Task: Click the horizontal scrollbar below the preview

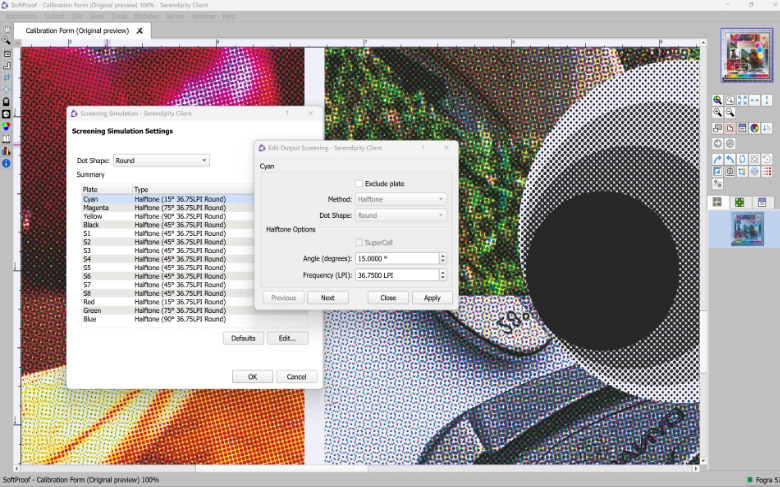Action: (x=356, y=469)
